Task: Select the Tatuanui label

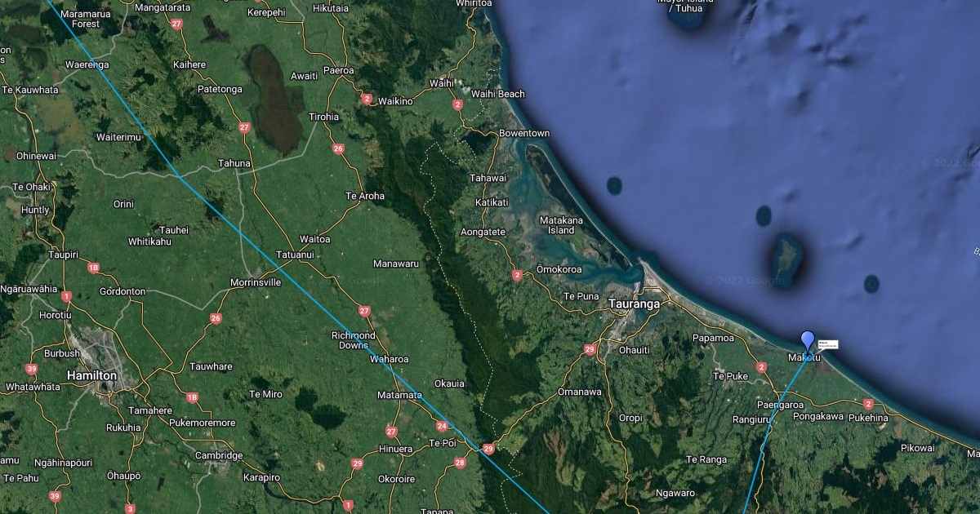Action: click(294, 255)
